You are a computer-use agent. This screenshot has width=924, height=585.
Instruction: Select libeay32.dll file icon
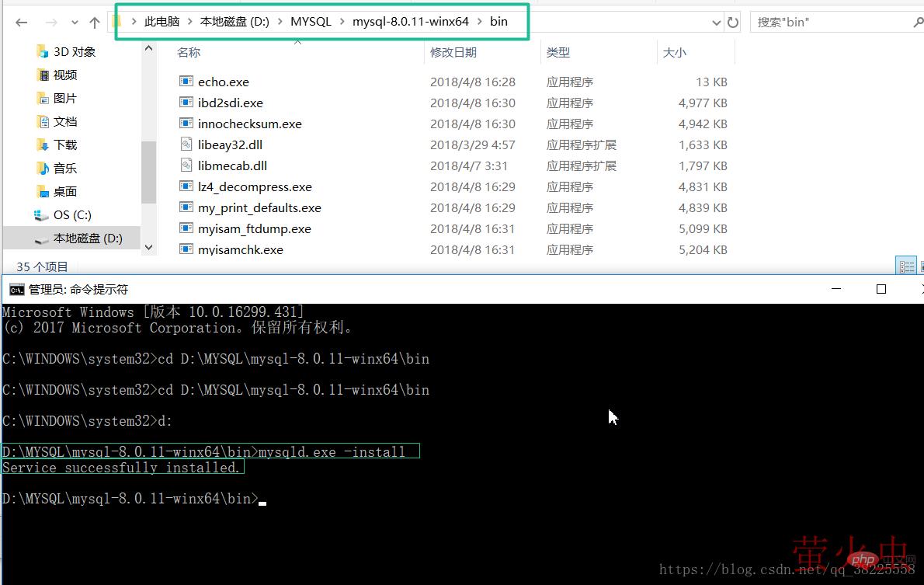(186, 145)
